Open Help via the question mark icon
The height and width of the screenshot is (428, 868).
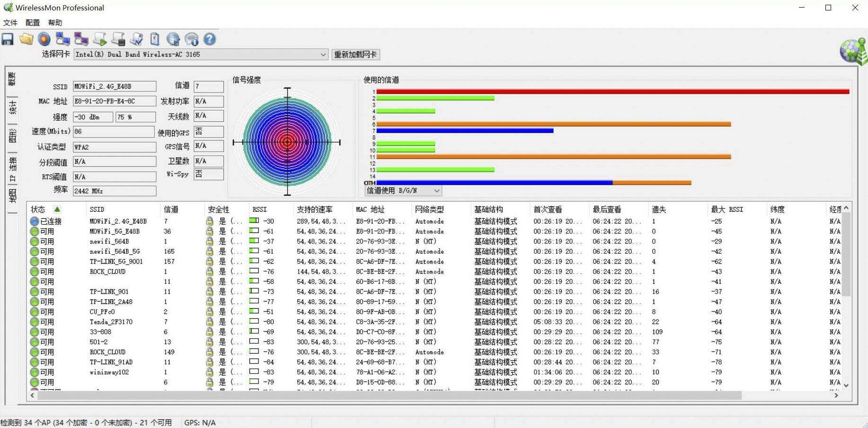(x=210, y=39)
